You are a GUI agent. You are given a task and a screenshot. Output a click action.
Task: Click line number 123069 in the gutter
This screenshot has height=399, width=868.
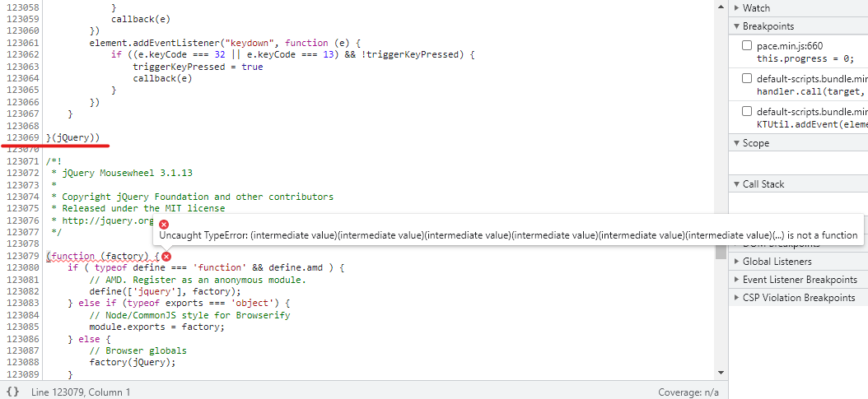click(23, 137)
